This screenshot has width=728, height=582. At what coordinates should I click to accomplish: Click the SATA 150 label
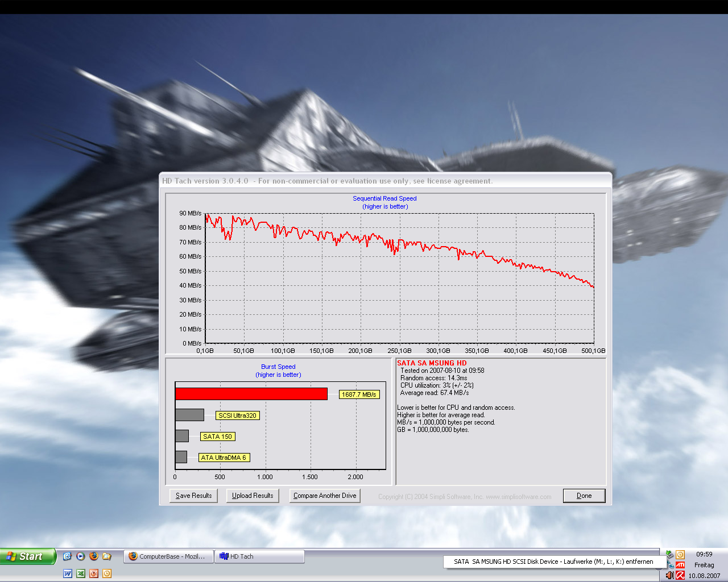[x=218, y=436]
